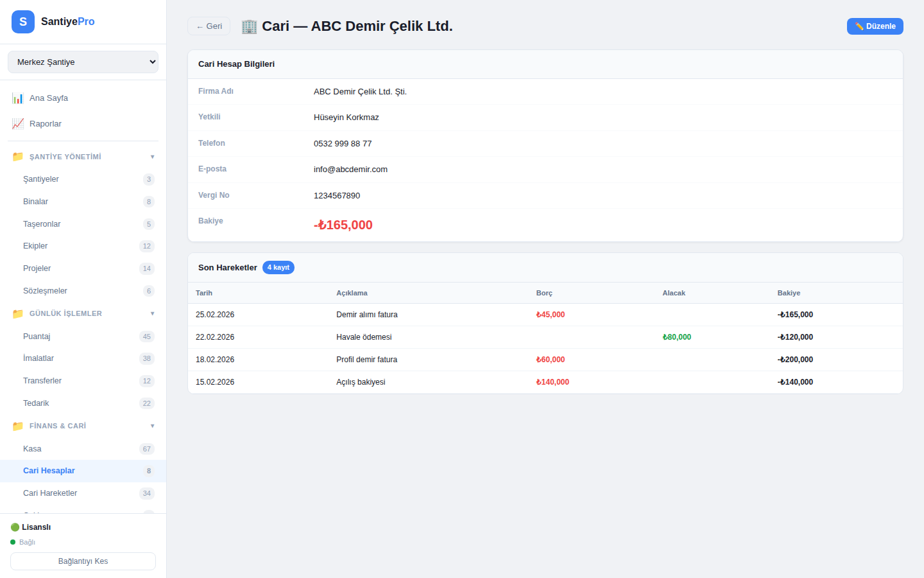Click the Raporlar trend icon
Viewport: 924px width, 578px height.
[x=18, y=124]
